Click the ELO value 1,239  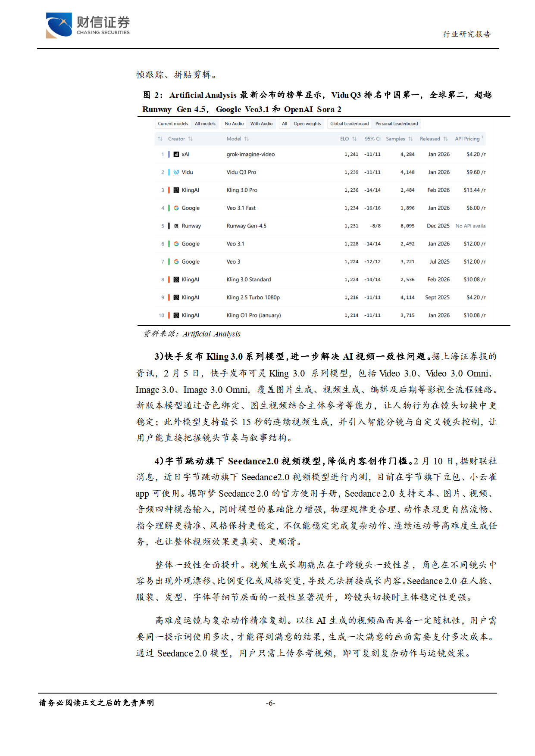pos(351,172)
